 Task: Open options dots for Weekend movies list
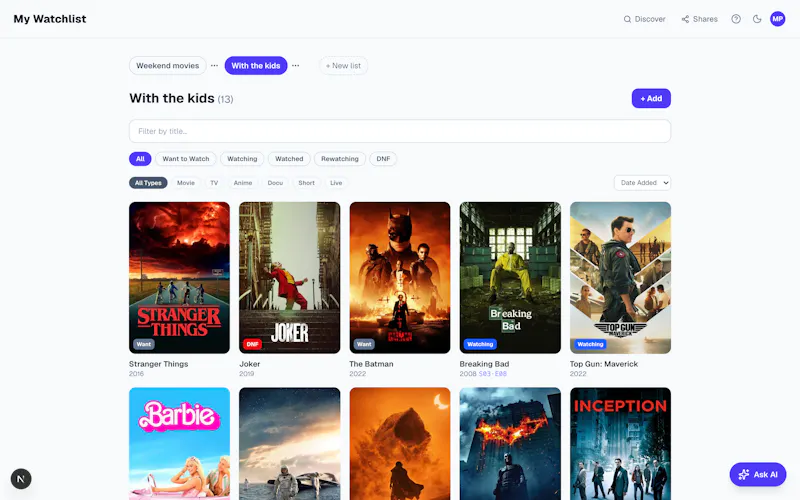pos(214,65)
